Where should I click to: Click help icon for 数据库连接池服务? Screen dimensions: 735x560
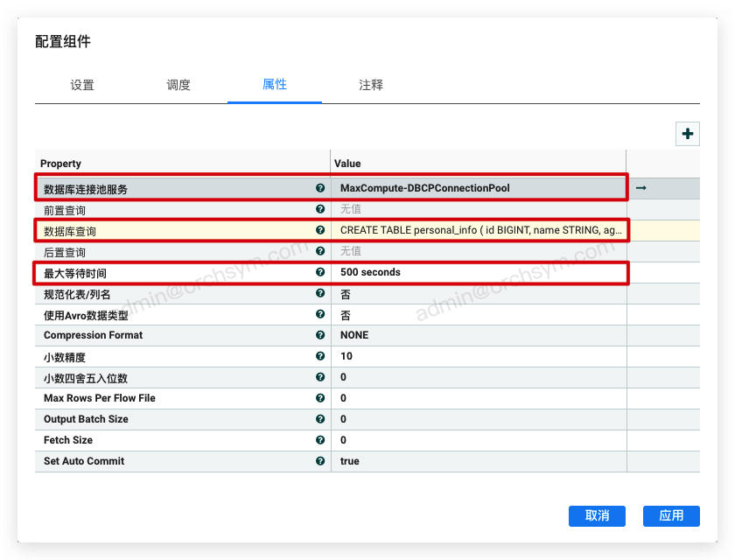coord(320,188)
